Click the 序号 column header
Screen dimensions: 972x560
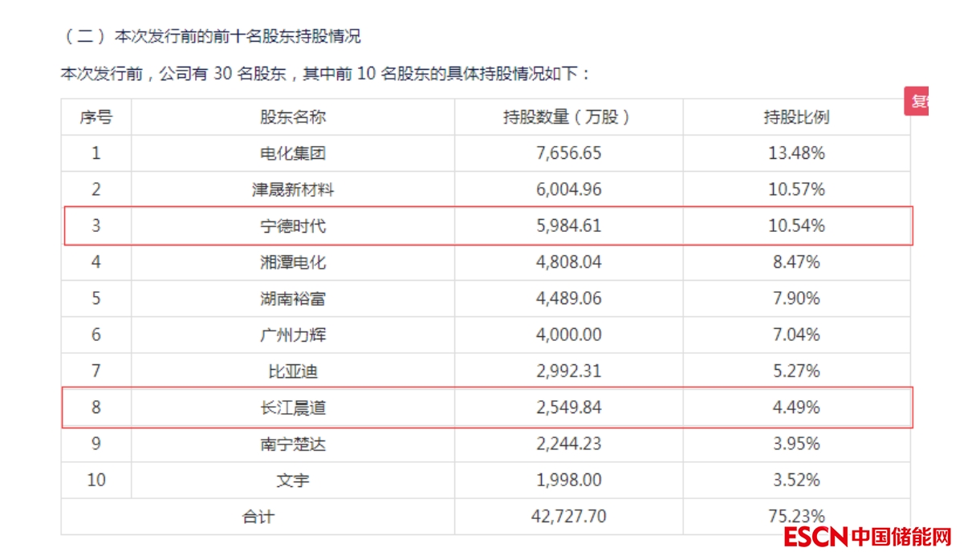click(x=96, y=117)
